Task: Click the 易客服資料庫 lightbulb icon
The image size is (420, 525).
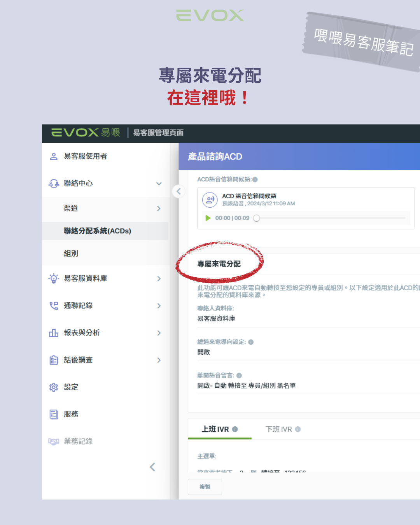Action: click(54, 278)
